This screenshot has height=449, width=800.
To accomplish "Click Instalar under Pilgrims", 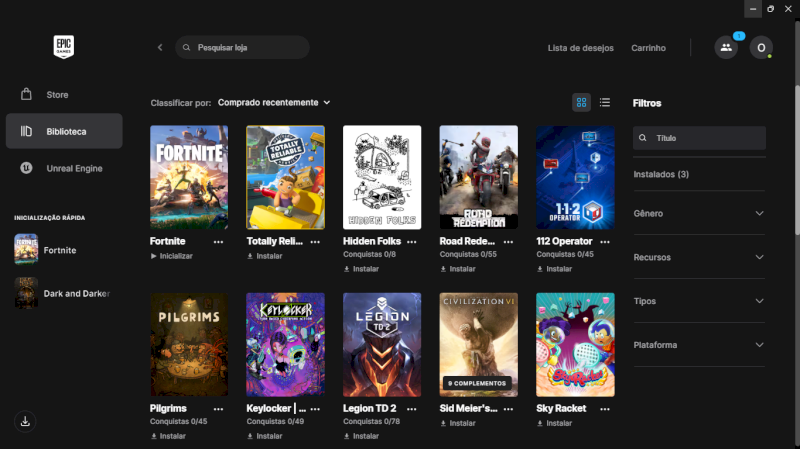I will [x=168, y=436].
